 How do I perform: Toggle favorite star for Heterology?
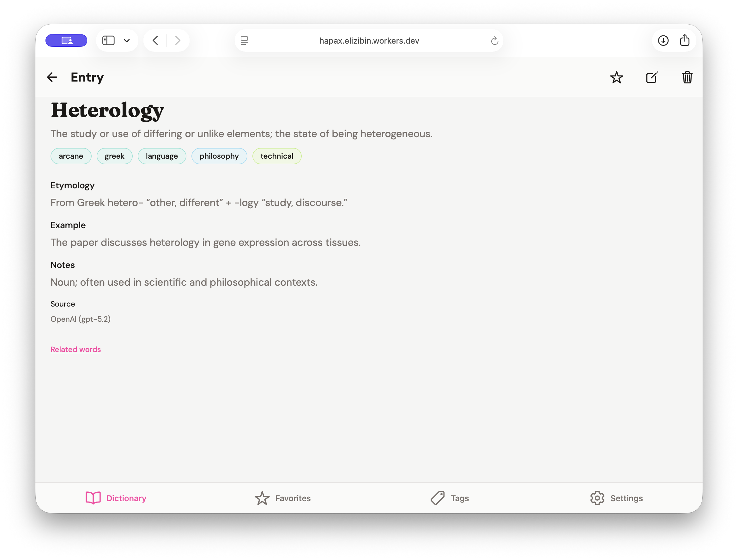coord(617,77)
